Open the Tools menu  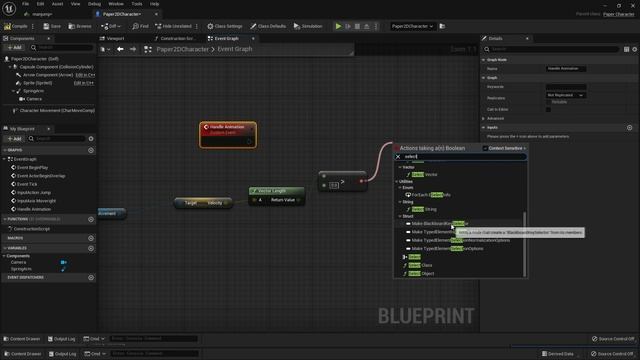[137, 4]
